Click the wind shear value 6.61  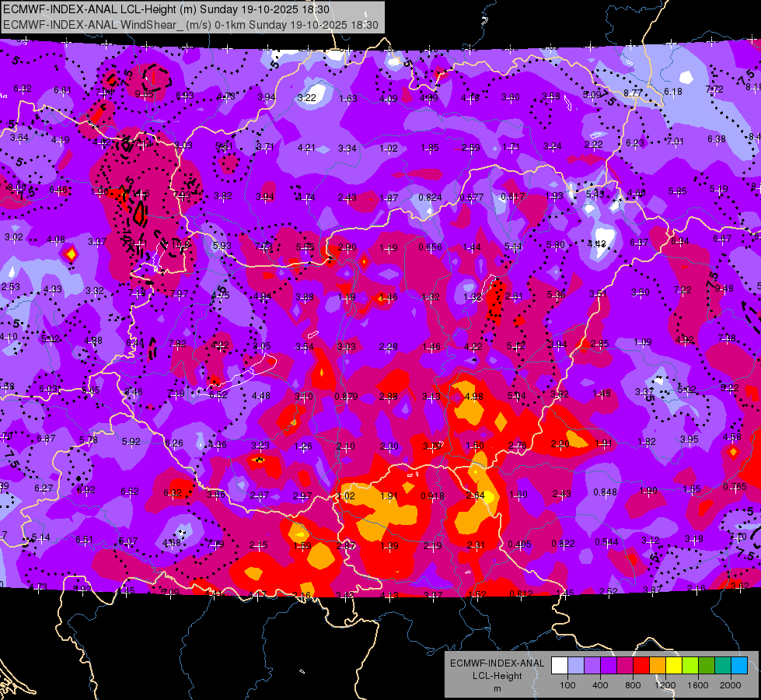[62, 90]
